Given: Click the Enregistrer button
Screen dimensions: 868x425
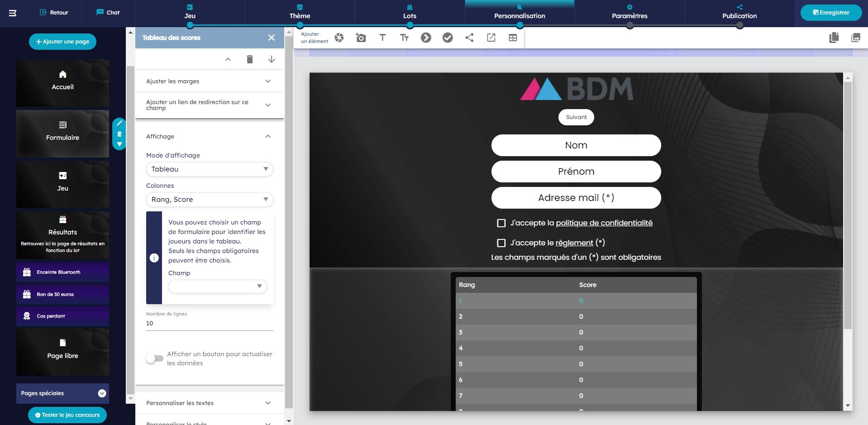Looking at the screenshot, I should [831, 13].
